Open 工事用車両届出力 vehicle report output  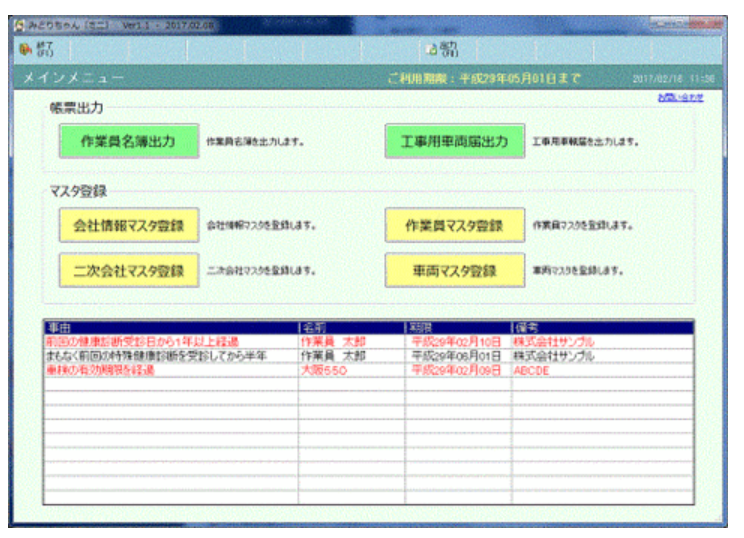[455, 142]
